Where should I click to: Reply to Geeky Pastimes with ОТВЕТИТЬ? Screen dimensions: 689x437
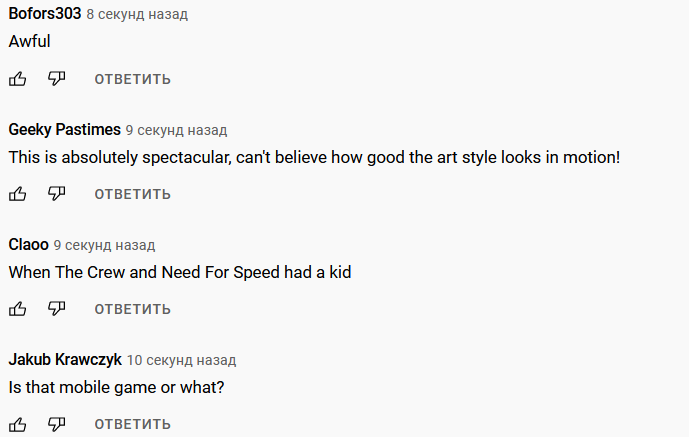132,194
